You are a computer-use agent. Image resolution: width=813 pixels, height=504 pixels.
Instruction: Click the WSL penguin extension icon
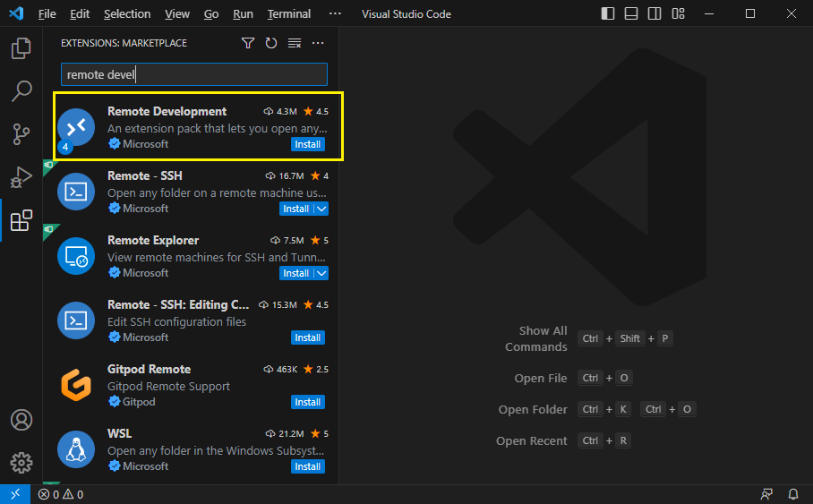[x=76, y=449]
